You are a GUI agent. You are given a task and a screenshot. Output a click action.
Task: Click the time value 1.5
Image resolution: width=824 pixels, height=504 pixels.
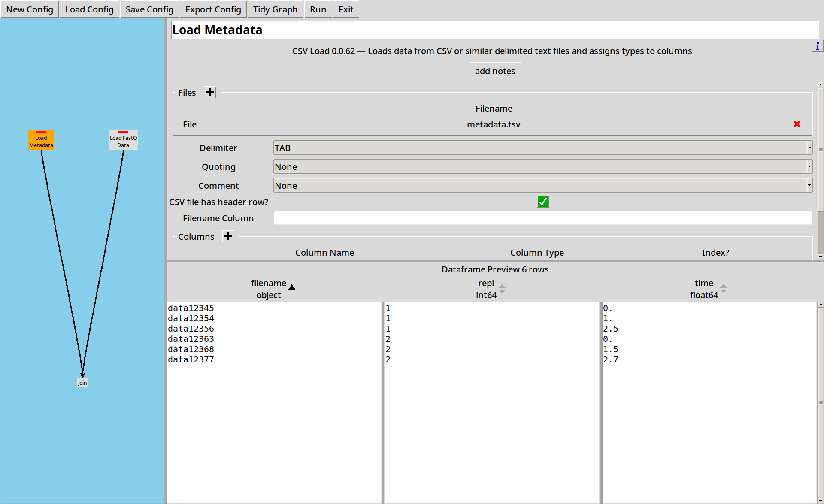[610, 349]
